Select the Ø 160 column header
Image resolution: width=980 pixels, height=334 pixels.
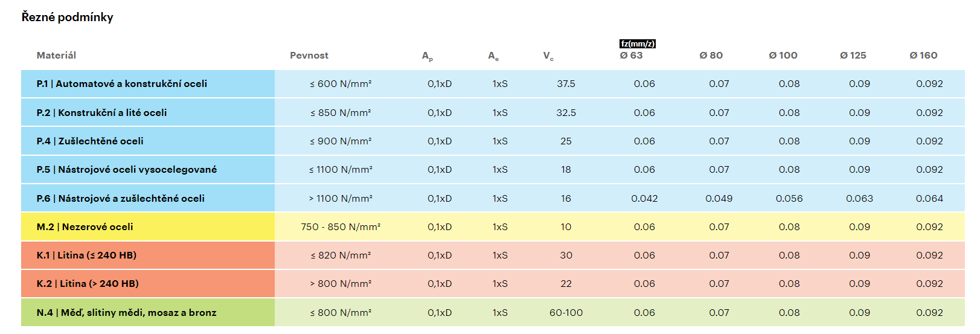(x=923, y=56)
